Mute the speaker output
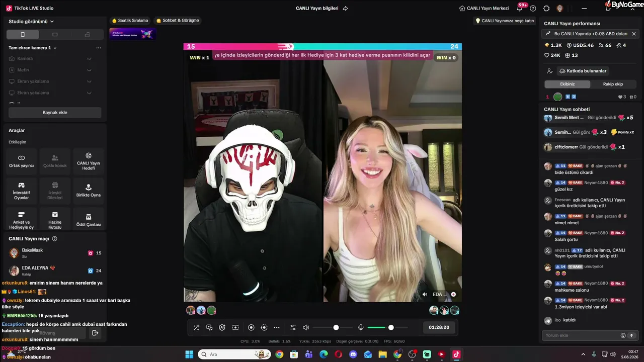The image size is (644, 362). (306, 328)
